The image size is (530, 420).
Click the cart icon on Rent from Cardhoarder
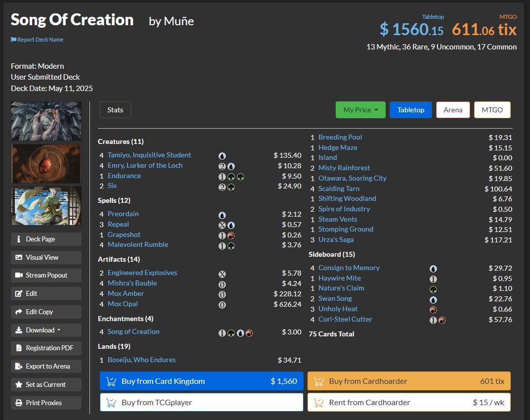click(x=320, y=402)
